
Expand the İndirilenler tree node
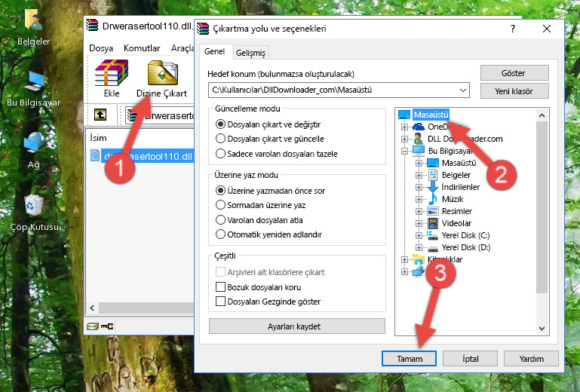(419, 187)
